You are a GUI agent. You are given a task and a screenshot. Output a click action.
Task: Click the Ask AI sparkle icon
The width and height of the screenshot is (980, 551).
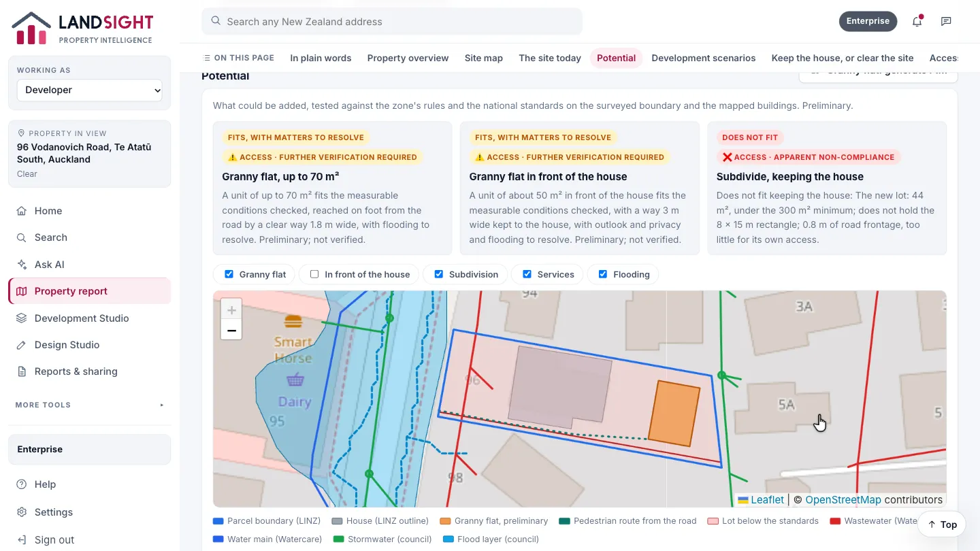22,265
